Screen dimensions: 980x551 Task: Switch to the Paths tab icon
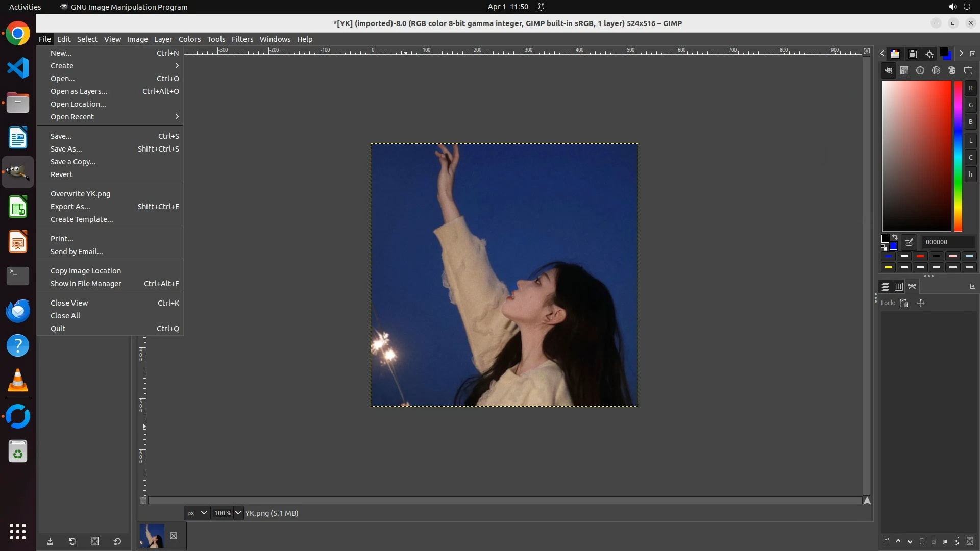click(x=913, y=287)
